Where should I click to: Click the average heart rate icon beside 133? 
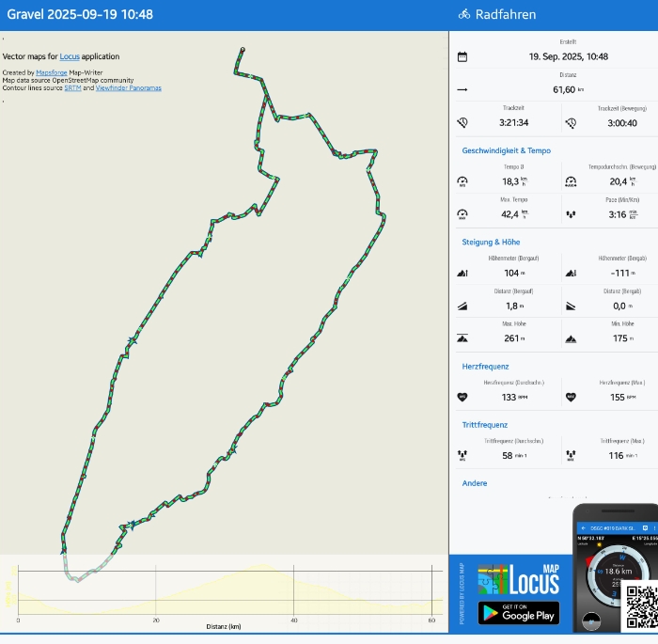pos(462,397)
